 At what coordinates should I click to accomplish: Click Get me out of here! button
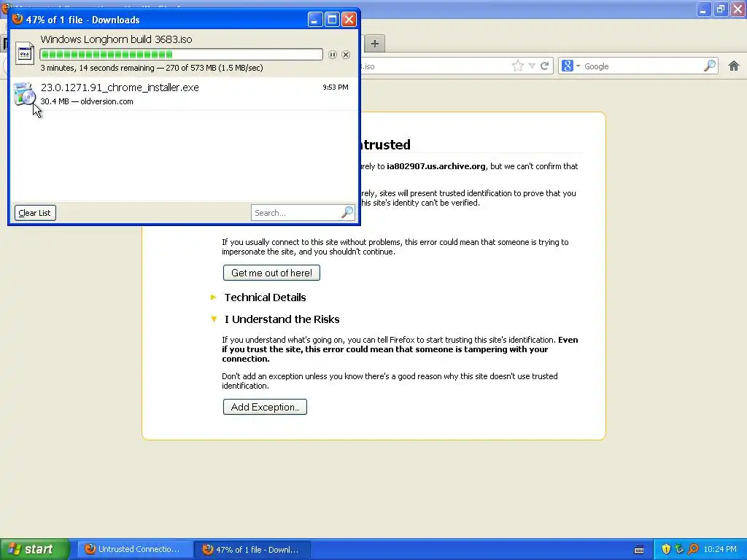(x=271, y=273)
